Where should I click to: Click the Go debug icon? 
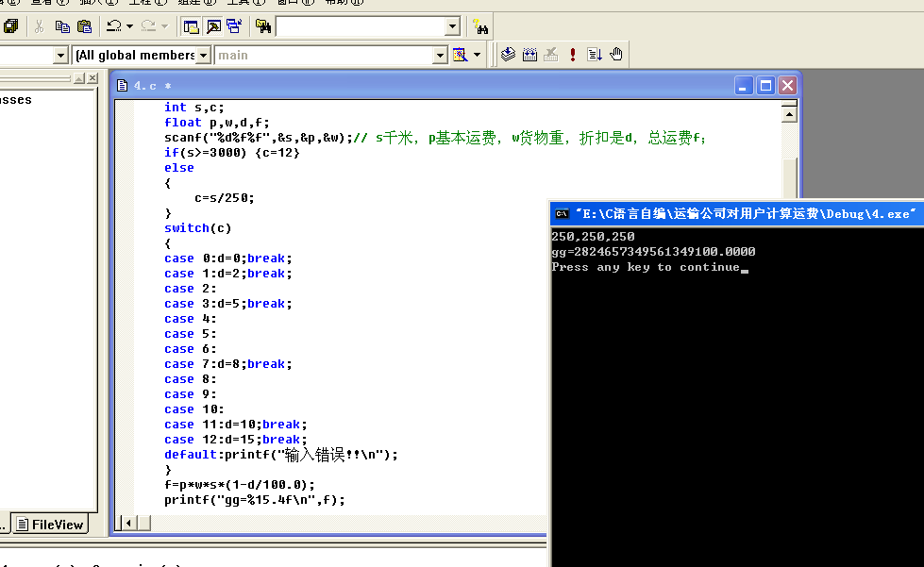(x=594, y=55)
